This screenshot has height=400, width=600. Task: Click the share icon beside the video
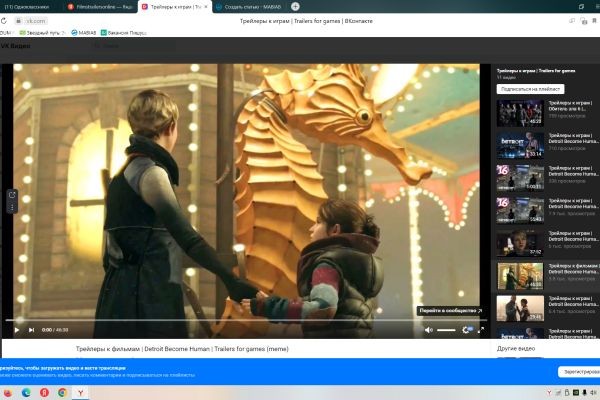pos(12,195)
